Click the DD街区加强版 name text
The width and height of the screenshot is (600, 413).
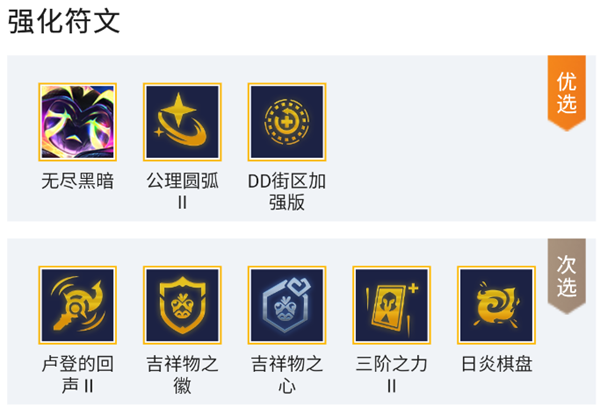287,191
